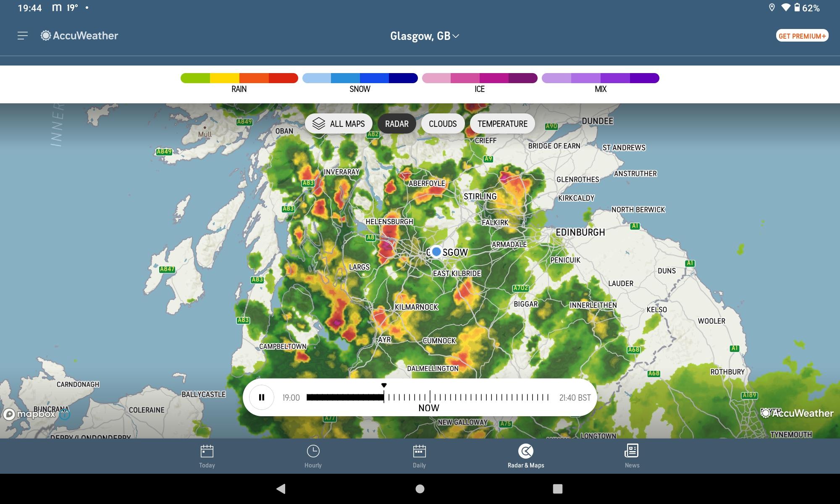The width and height of the screenshot is (840, 504).
Task: Tap the A847 road shield
Action: pos(167,269)
